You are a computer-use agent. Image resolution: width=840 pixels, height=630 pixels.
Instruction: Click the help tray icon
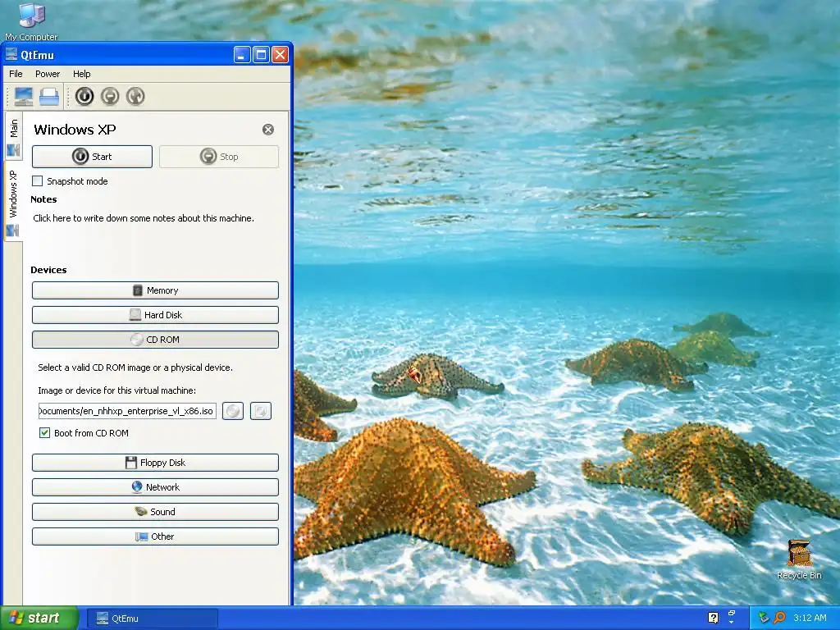[713, 619]
